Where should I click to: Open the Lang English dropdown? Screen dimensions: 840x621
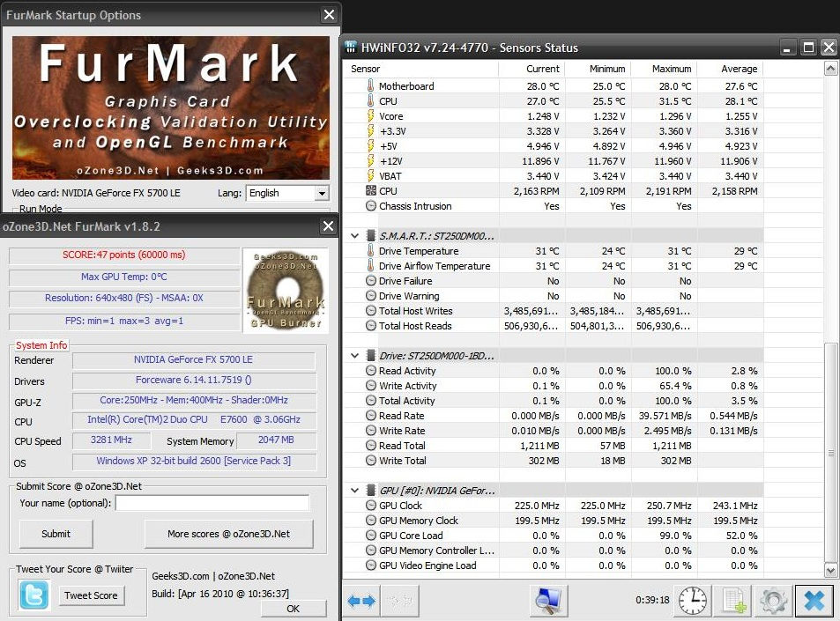coord(322,193)
